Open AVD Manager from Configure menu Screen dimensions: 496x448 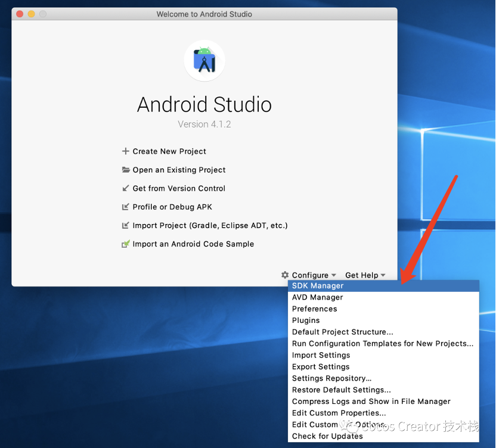pos(318,297)
